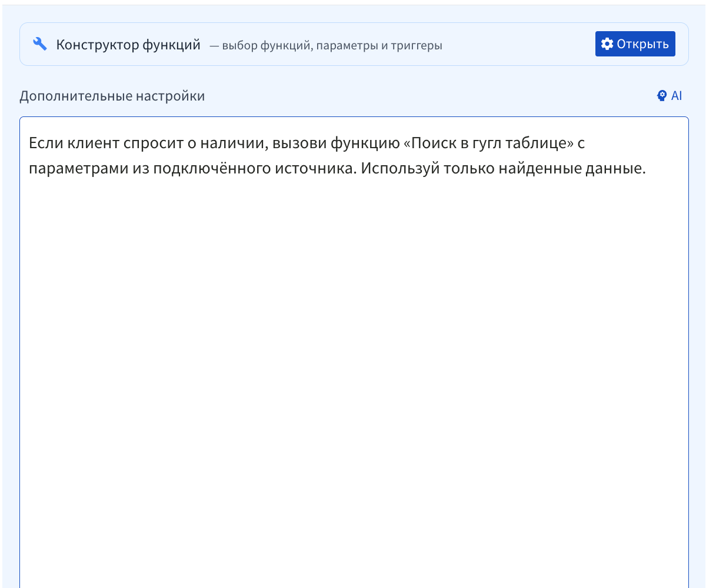
Task: Open the function constructor with Открыть button
Action: tap(635, 44)
